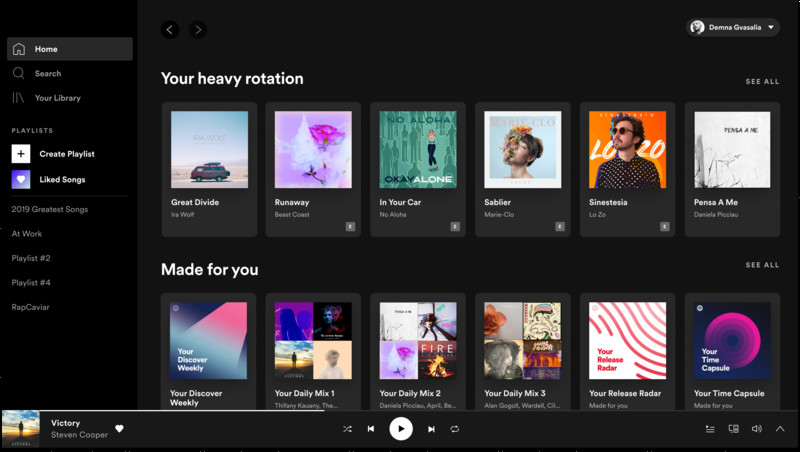Open Playlist #2 in sidebar

(x=31, y=258)
